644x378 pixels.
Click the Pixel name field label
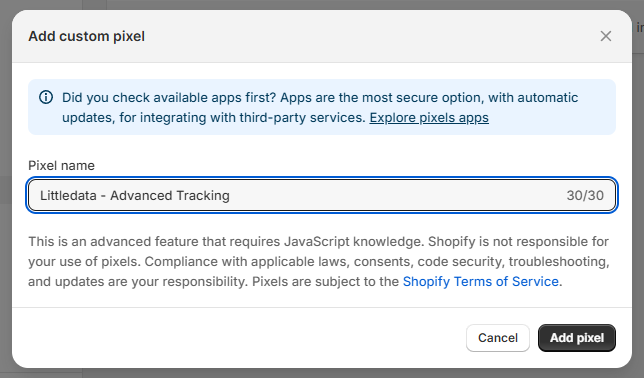pos(61,165)
